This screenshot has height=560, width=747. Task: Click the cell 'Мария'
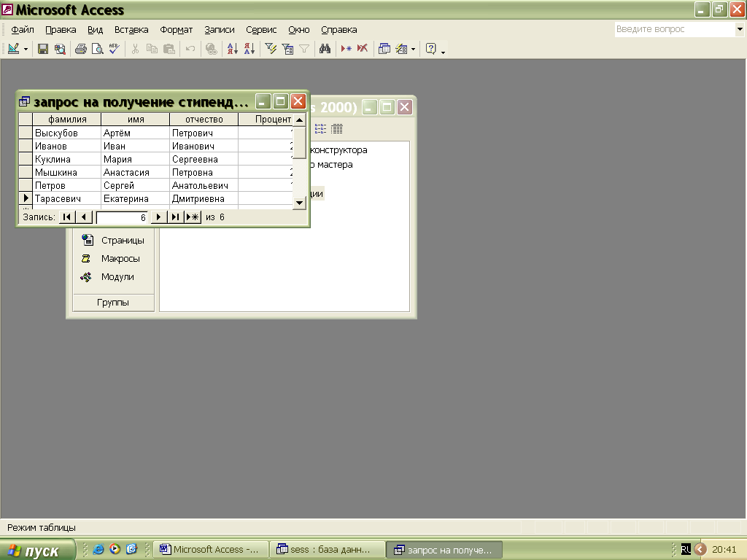[135, 159]
